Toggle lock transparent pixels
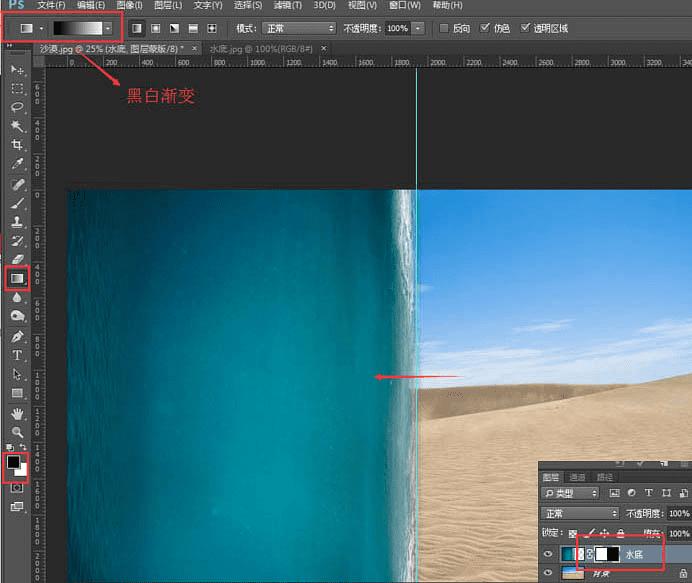692x583 pixels. pyautogui.click(x=573, y=534)
